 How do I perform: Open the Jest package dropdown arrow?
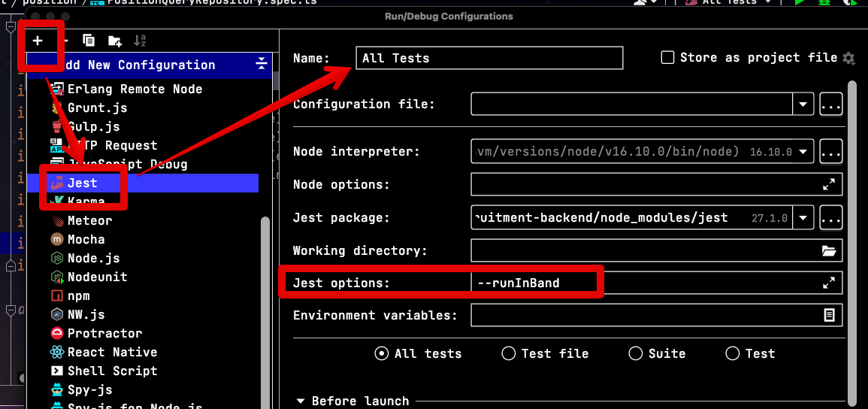(x=803, y=217)
